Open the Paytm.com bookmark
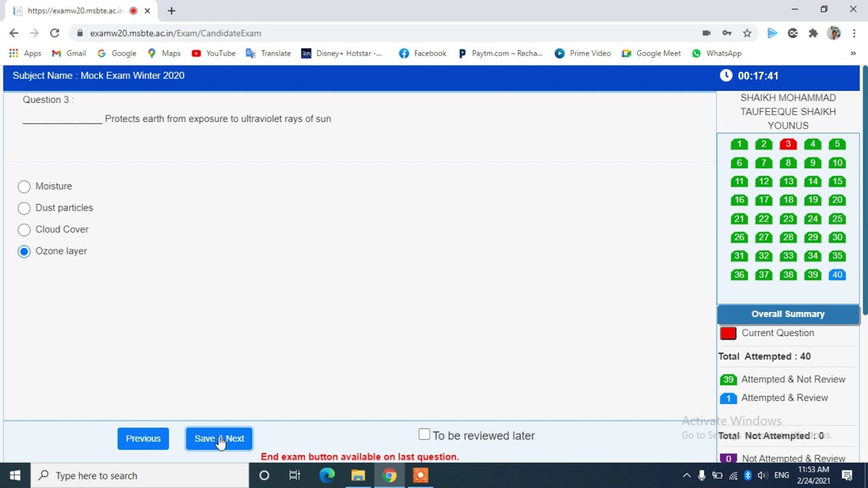 500,53
